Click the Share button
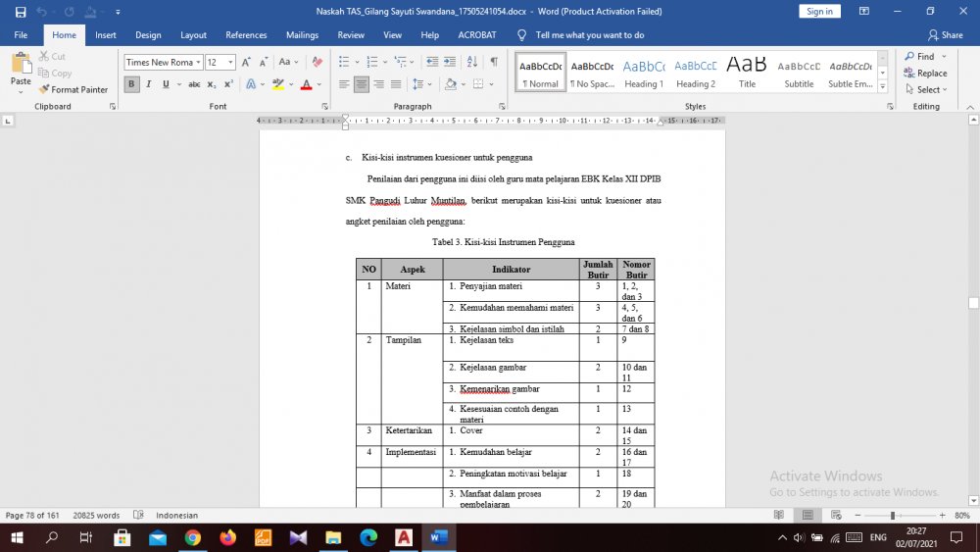The image size is (980, 552). (946, 35)
